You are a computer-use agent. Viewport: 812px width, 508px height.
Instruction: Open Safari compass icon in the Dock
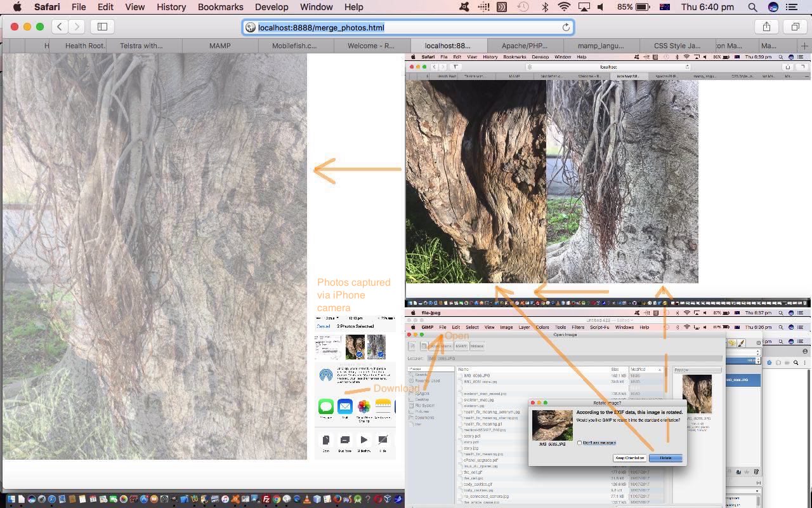coord(52,499)
